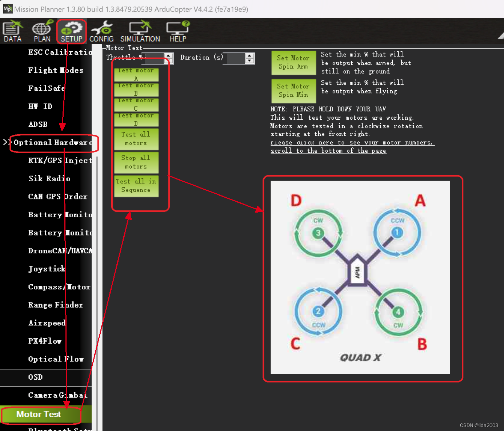Open the first Battery Monitor entry
Viewport: 504px width, 431px height.
60,215
